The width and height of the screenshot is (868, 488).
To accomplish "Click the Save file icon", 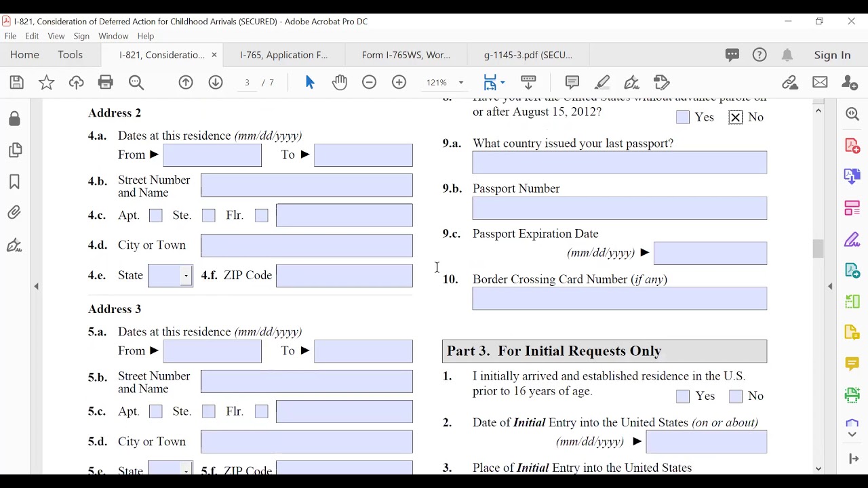I will click(17, 83).
